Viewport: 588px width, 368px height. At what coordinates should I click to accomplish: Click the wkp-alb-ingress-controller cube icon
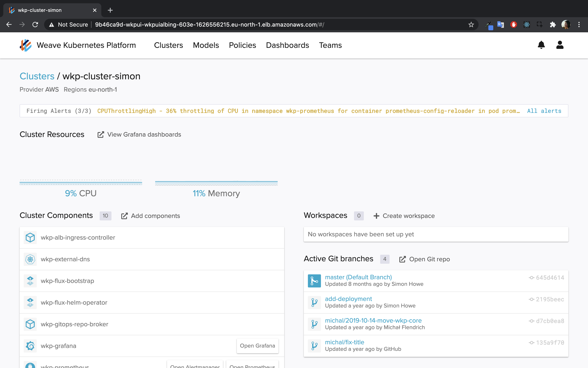(x=30, y=238)
